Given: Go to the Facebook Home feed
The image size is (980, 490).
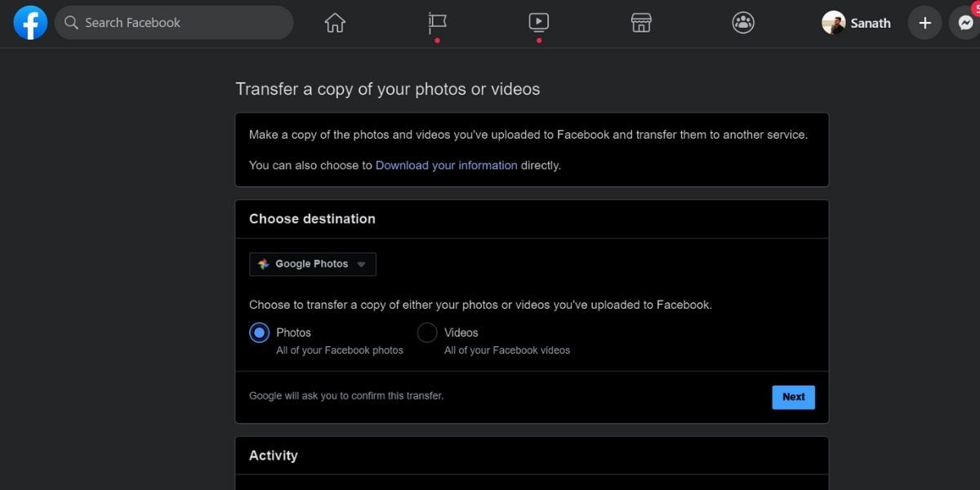Looking at the screenshot, I should point(334,22).
